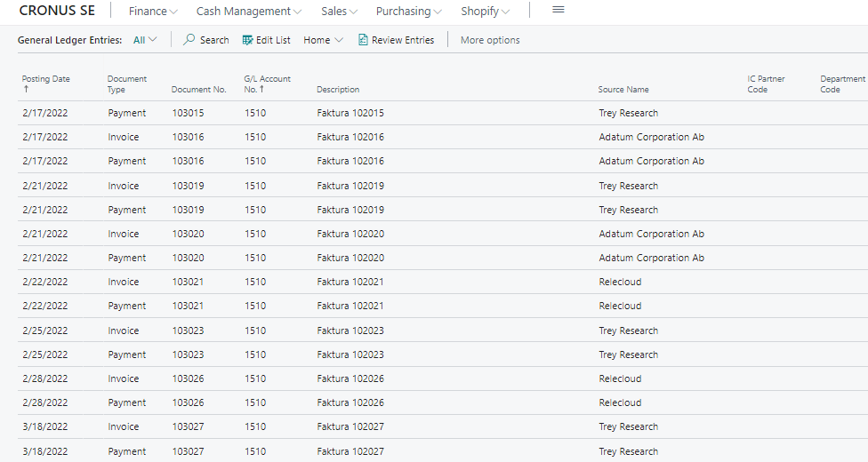Image resolution: width=868 pixels, height=462 pixels.
Task: Select document number 103015
Action: [188, 113]
